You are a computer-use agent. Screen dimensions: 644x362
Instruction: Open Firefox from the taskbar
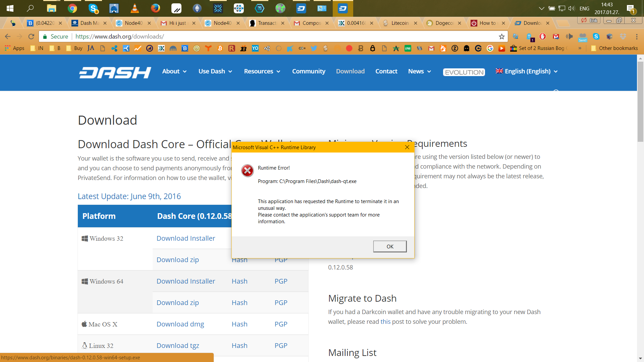click(x=155, y=8)
